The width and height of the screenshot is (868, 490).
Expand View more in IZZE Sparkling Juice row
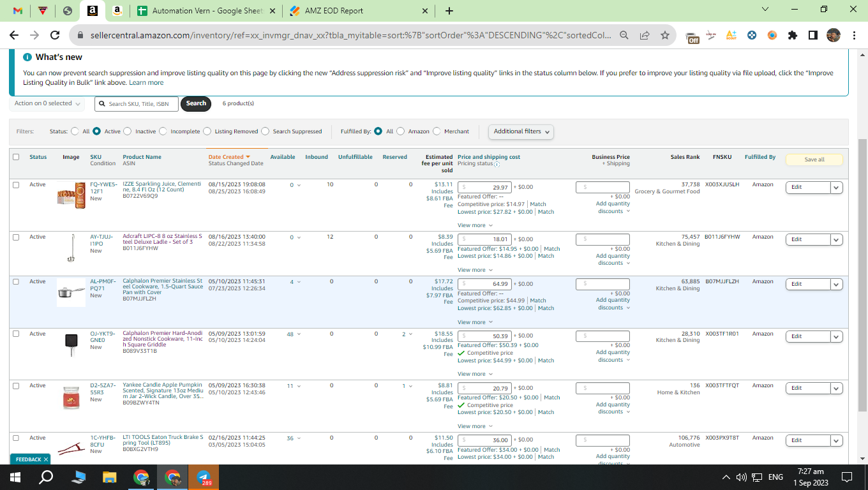[475, 225]
